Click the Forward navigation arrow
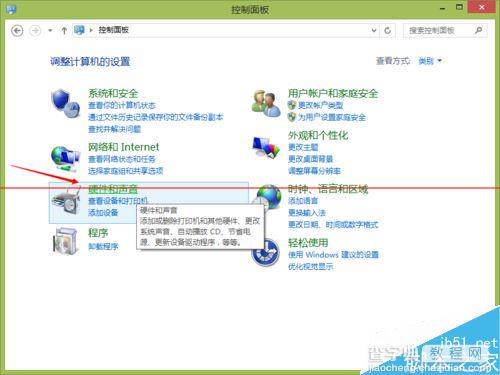Viewport: 500px width, 375px height. point(35,31)
